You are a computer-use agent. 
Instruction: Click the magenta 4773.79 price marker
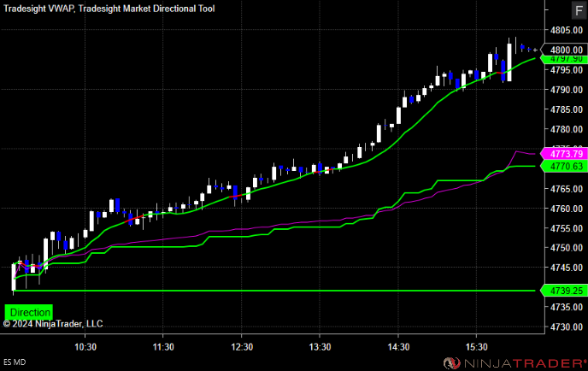(564, 154)
